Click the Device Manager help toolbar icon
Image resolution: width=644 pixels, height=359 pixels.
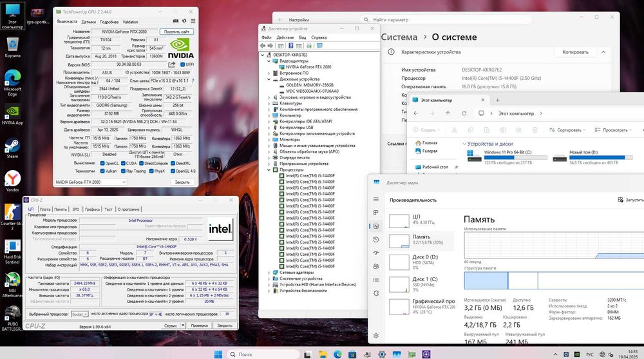tap(291, 46)
